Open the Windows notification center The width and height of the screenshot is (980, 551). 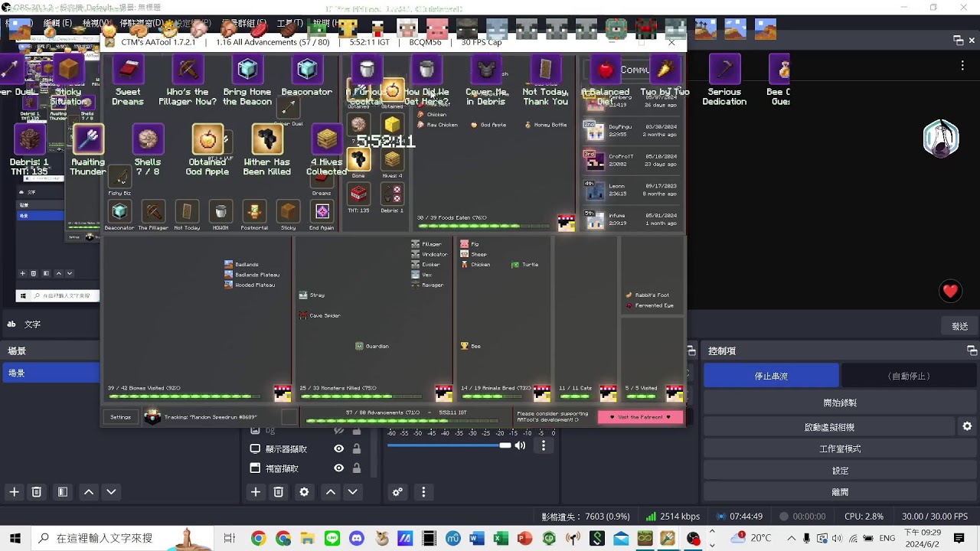click(x=959, y=539)
